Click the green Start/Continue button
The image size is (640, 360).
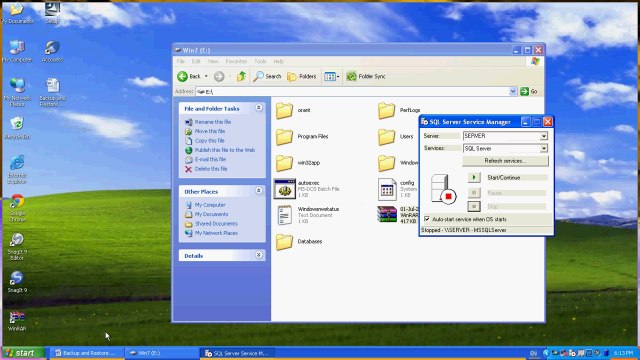[x=473, y=178]
